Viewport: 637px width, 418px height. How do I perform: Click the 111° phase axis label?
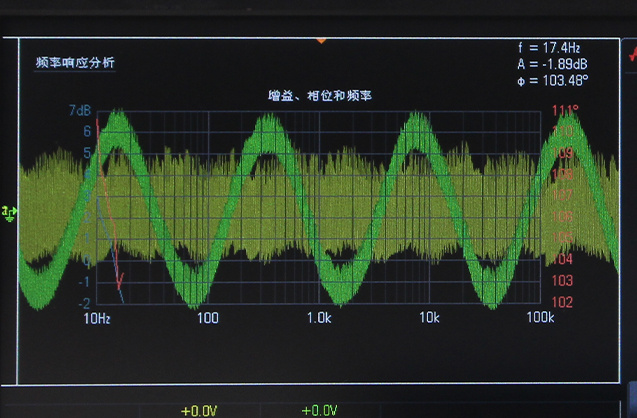pyautogui.click(x=565, y=110)
